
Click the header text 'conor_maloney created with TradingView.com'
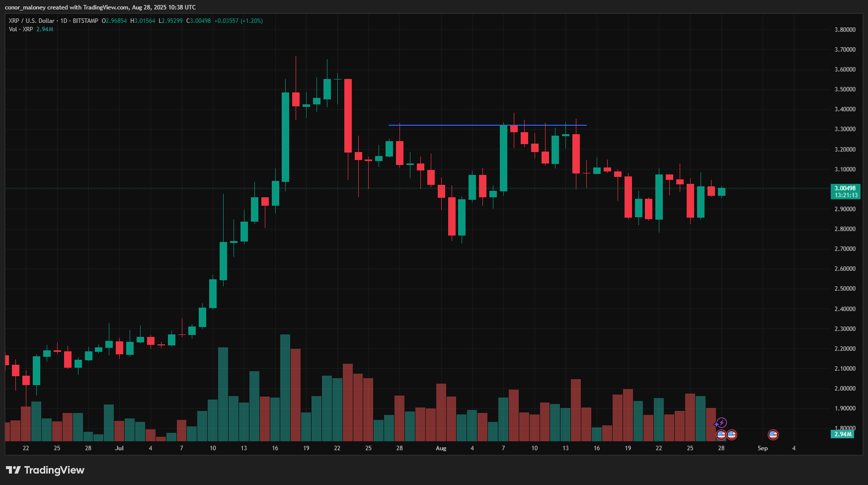pos(67,7)
